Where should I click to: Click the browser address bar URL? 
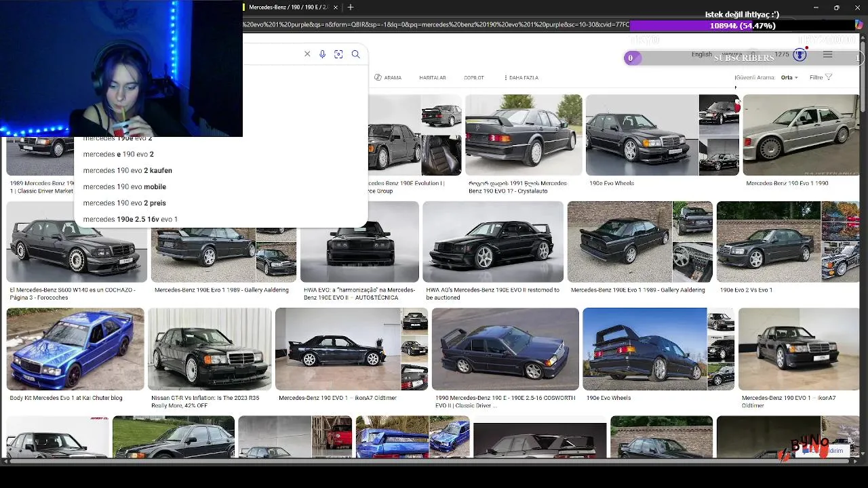pyautogui.click(x=436, y=25)
